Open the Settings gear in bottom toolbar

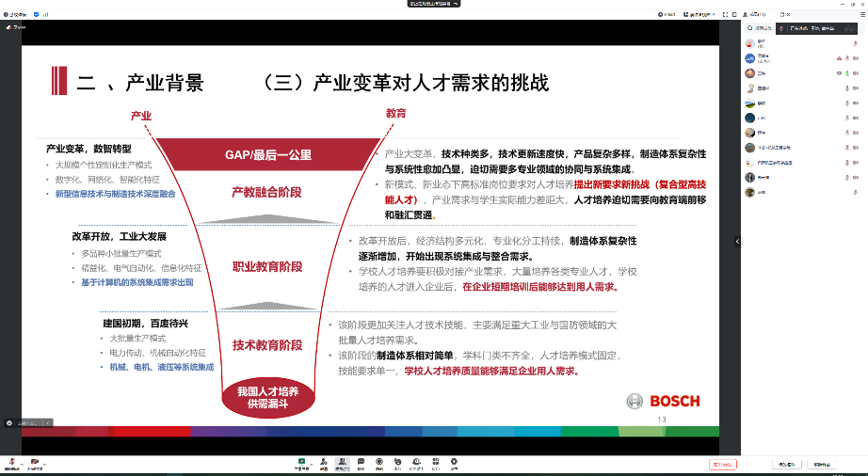coord(454,462)
